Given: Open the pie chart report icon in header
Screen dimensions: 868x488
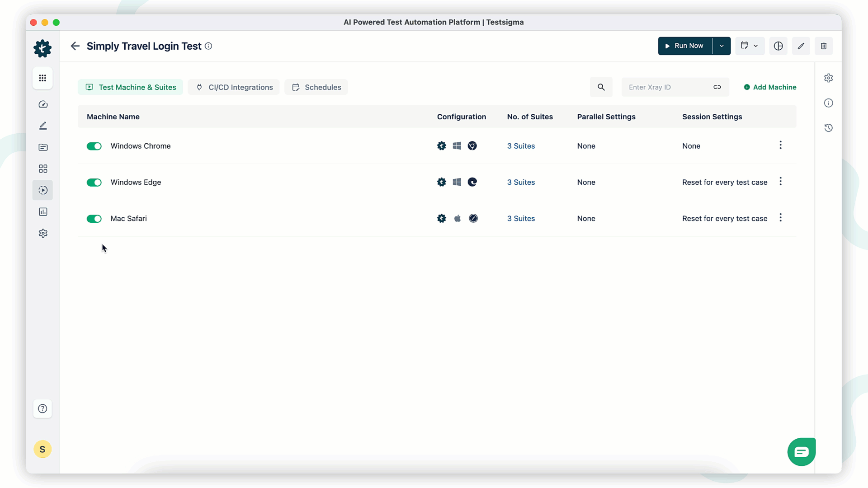Looking at the screenshot, I should 778,46.
